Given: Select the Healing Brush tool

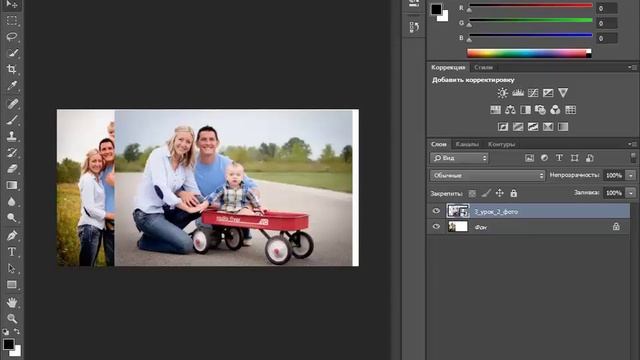Looking at the screenshot, I should pos(12,104).
